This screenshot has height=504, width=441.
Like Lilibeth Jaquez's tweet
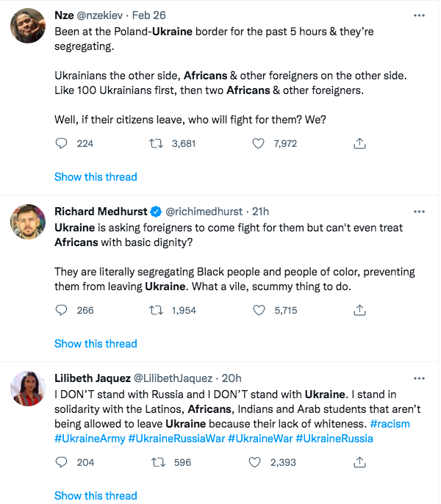coord(254,462)
